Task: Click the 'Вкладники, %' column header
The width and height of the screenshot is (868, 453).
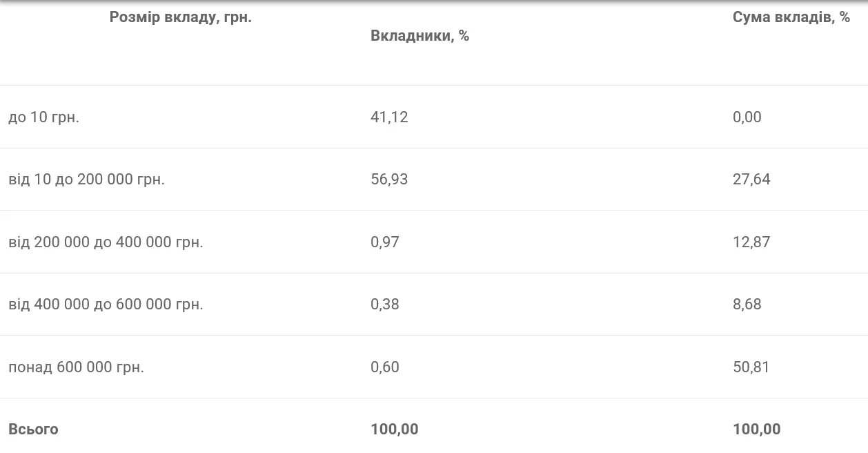Action: coord(420,36)
